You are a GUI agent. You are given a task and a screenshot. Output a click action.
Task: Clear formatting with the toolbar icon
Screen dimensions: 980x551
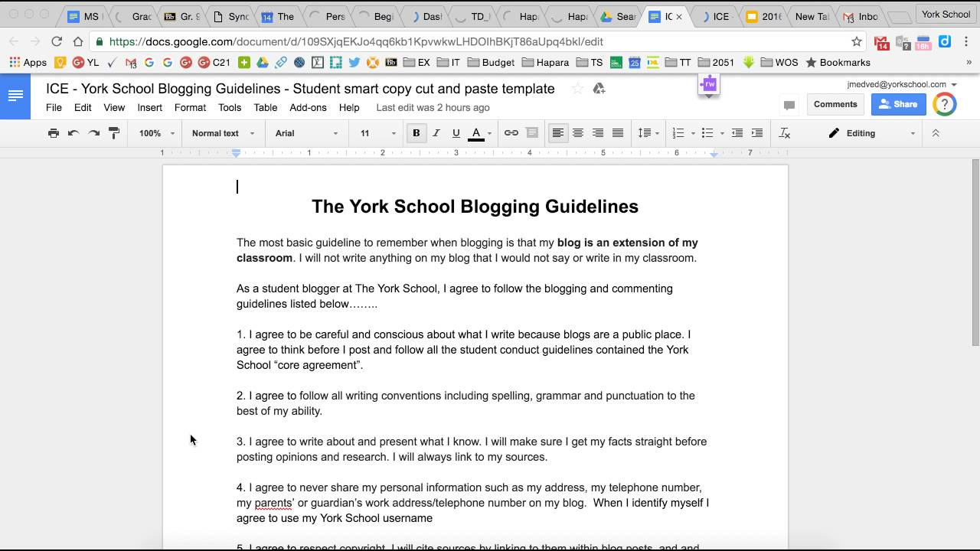784,133
